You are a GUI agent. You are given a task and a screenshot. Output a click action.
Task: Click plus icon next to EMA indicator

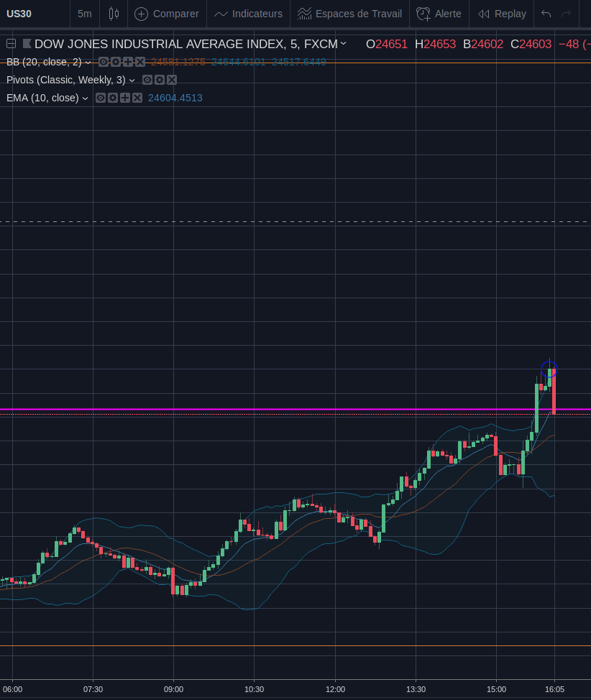point(125,98)
